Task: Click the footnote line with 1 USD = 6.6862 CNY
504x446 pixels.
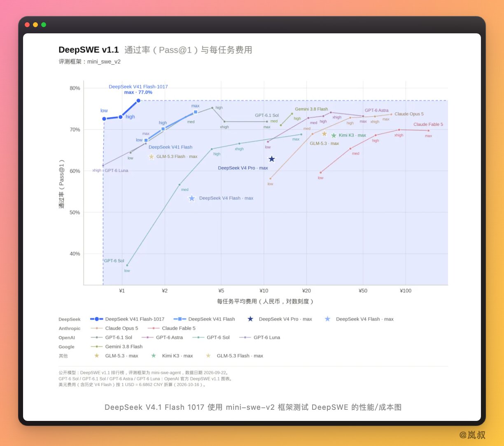Action: (x=132, y=385)
